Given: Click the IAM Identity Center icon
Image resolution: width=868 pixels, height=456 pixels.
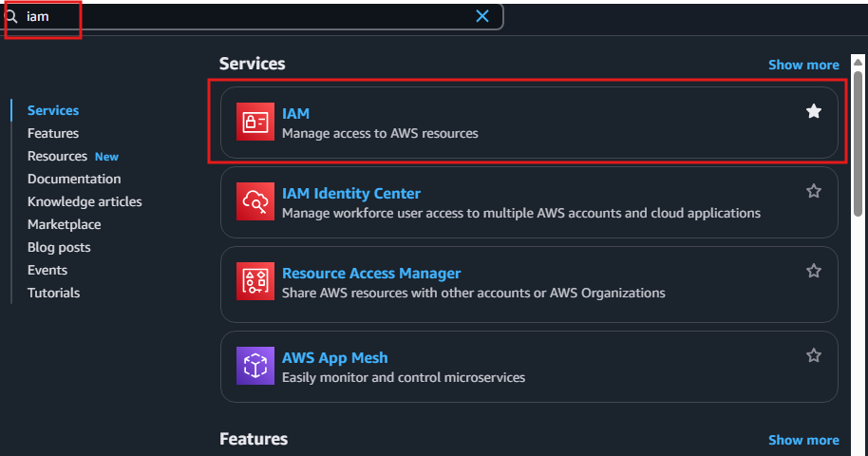Looking at the screenshot, I should click(x=255, y=201).
